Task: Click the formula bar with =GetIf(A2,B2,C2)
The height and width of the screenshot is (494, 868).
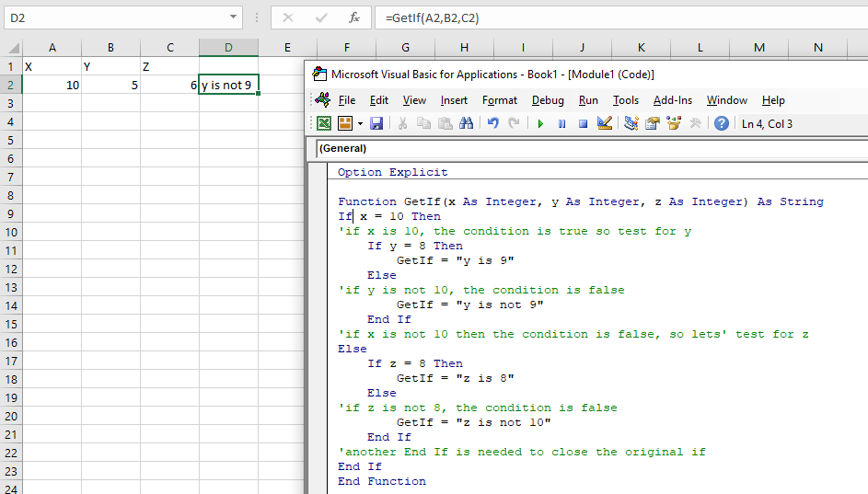Action: (621, 17)
